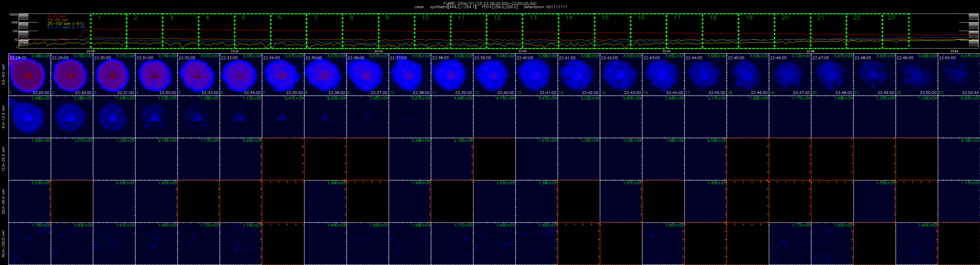Pick the 6.0–12.0 keV image labeled 1.12E+05
980x265 pixels.
[x=241, y=117]
